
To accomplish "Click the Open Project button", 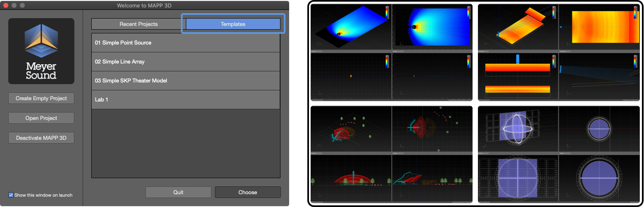I will pos(41,118).
